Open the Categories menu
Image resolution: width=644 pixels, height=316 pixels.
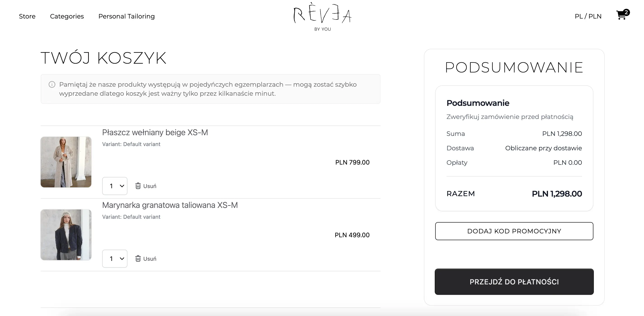(67, 16)
